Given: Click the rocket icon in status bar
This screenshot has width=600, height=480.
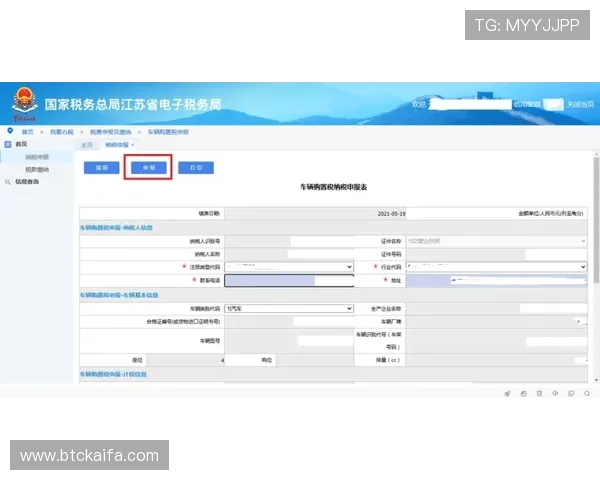Looking at the screenshot, I should [x=507, y=393].
